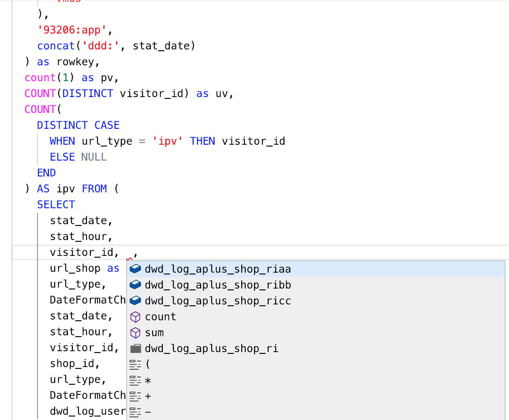Click the DISTINCT CASE keywords
Viewport: 509px width, 420px height.
78,125
